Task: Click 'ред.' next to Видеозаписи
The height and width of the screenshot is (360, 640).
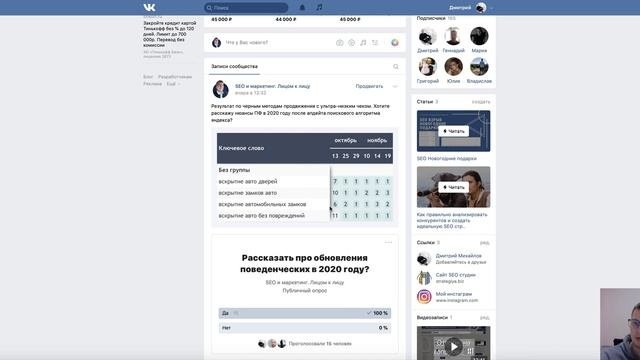Action: coord(485,317)
